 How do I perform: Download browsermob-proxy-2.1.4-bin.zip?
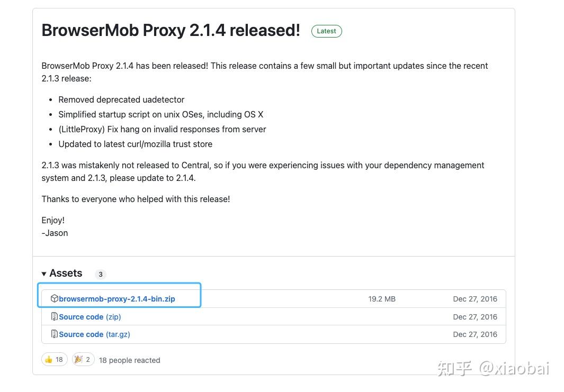117,299
